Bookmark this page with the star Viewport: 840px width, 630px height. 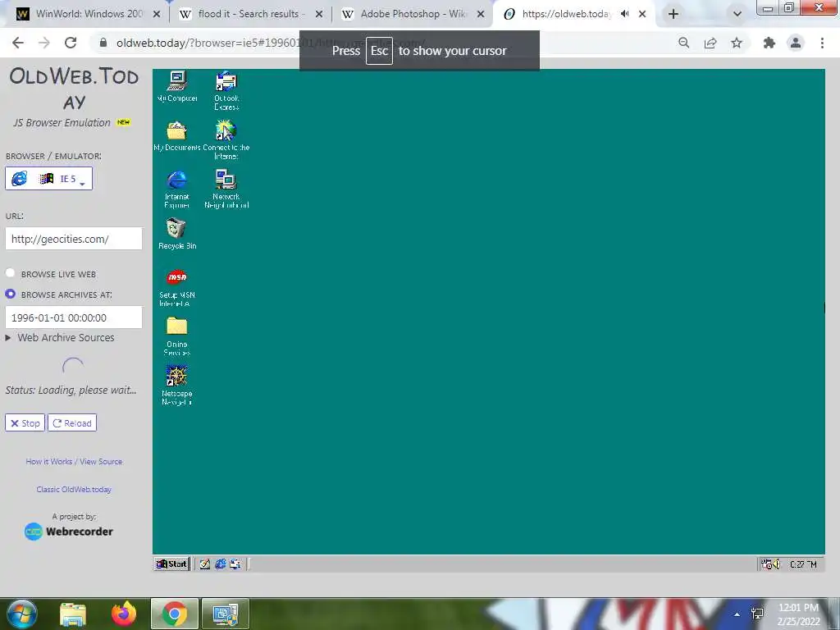click(737, 43)
